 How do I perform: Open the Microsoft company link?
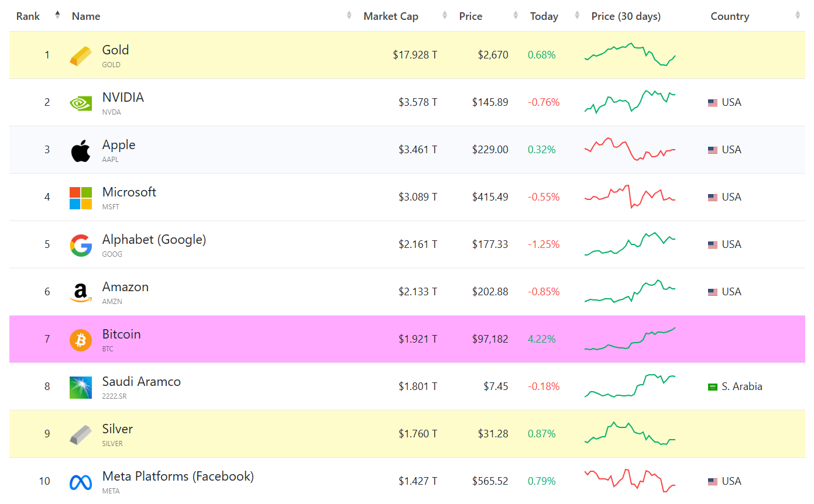pyautogui.click(x=129, y=192)
